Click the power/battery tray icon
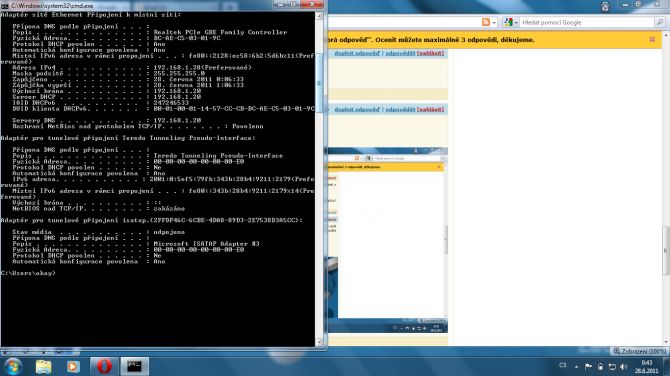 click(600, 367)
